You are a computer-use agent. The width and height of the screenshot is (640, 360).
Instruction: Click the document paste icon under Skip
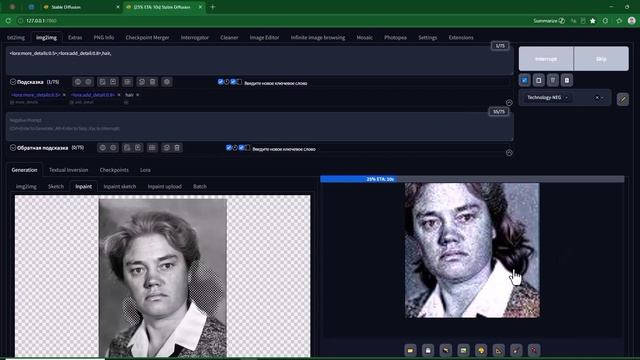pos(567,80)
